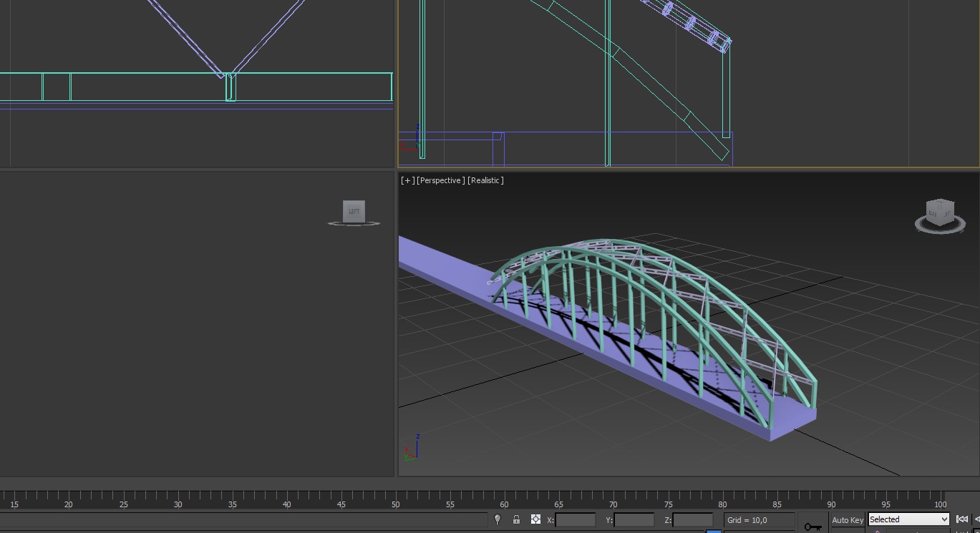Toggle Auto Key animation mode
This screenshot has height=533, width=980.
pos(848,520)
